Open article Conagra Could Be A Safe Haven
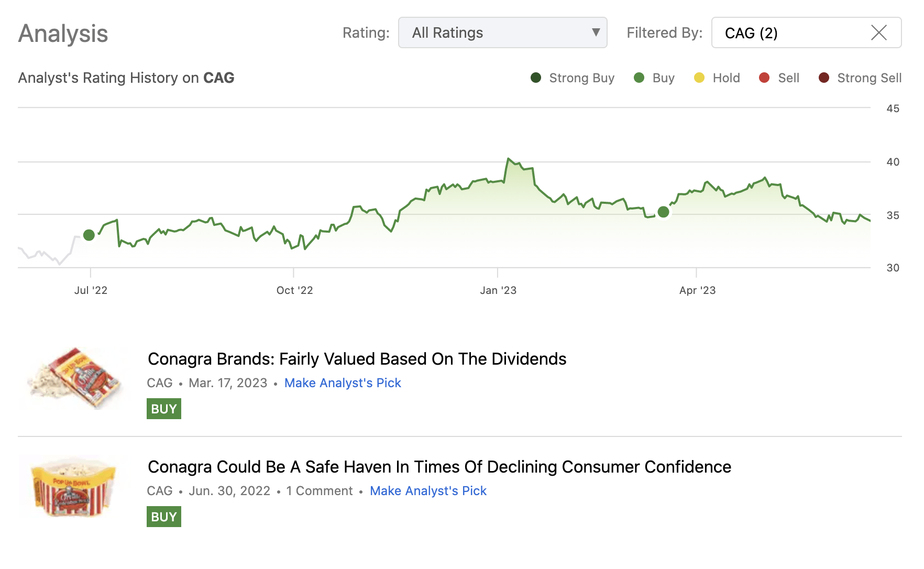 tap(439, 467)
